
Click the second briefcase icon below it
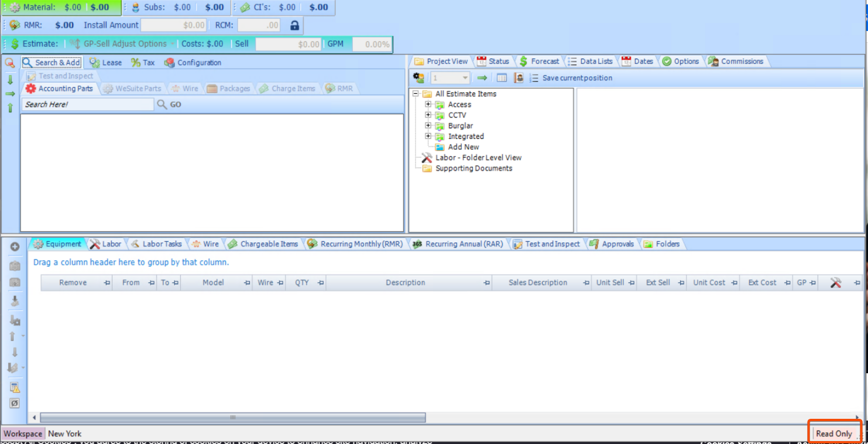click(x=15, y=282)
